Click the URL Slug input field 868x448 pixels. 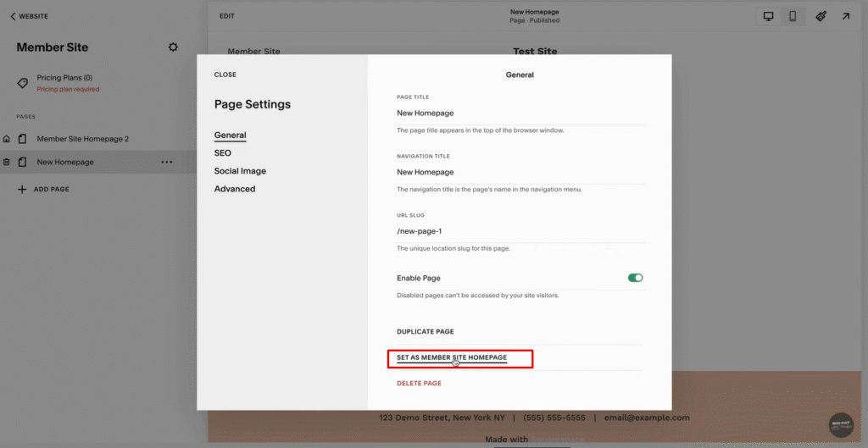[520, 231]
